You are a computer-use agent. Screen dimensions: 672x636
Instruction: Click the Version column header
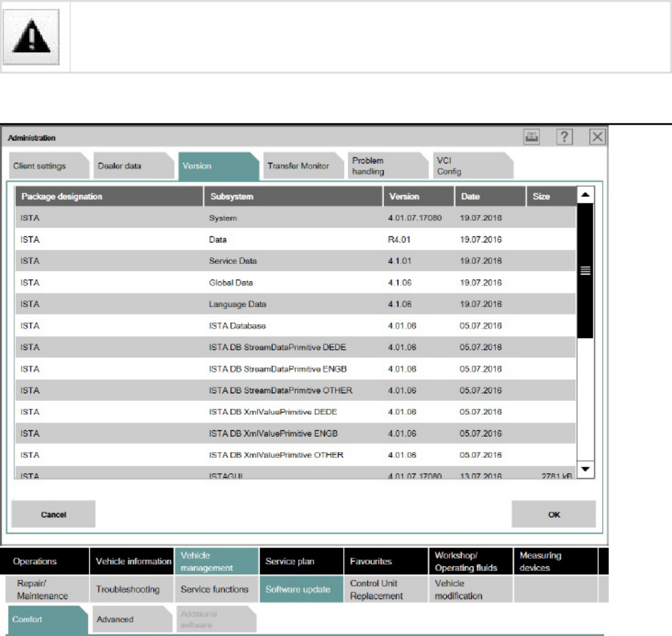coord(419,196)
